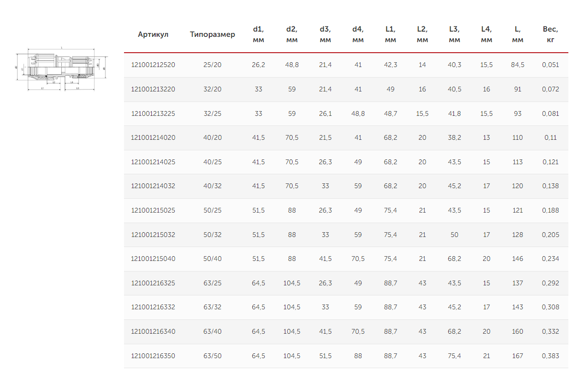Click weight value 0,383

pyautogui.click(x=551, y=356)
